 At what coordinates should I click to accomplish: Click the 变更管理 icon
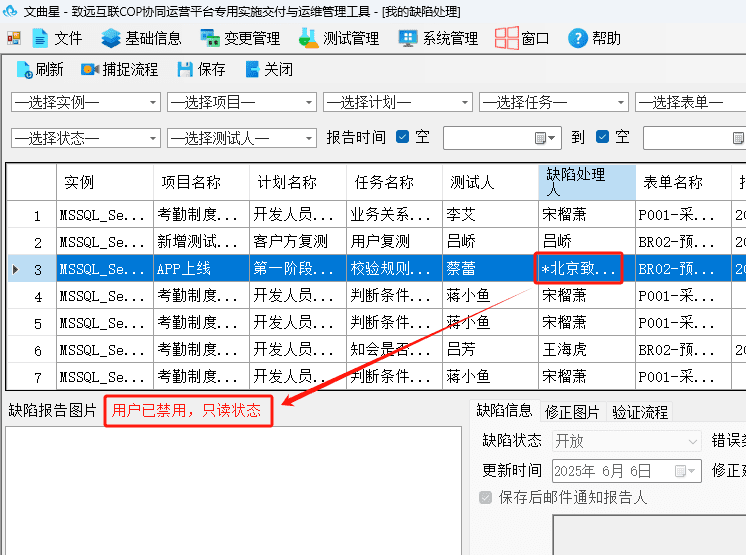[x=210, y=39]
